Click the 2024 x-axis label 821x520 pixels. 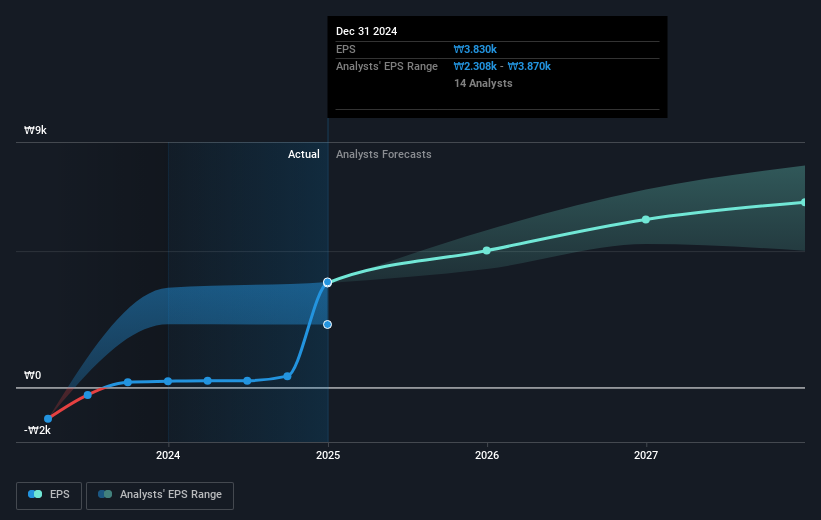[x=168, y=455]
